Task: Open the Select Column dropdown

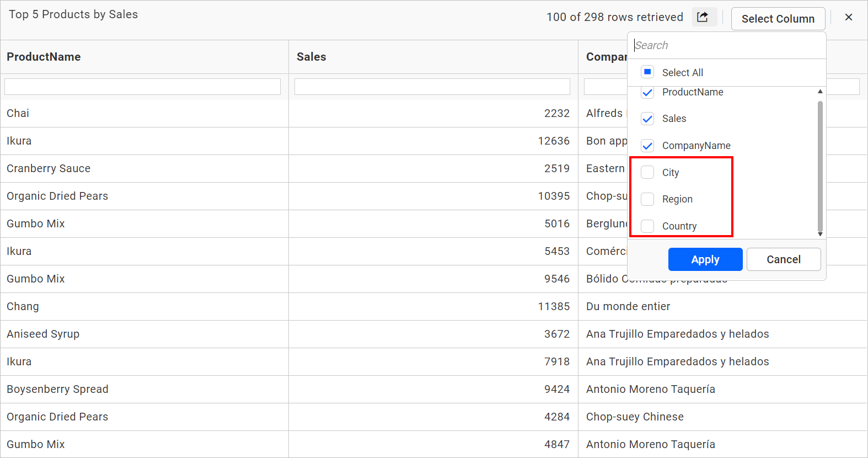Action: pyautogui.click(x=778, y=19)
